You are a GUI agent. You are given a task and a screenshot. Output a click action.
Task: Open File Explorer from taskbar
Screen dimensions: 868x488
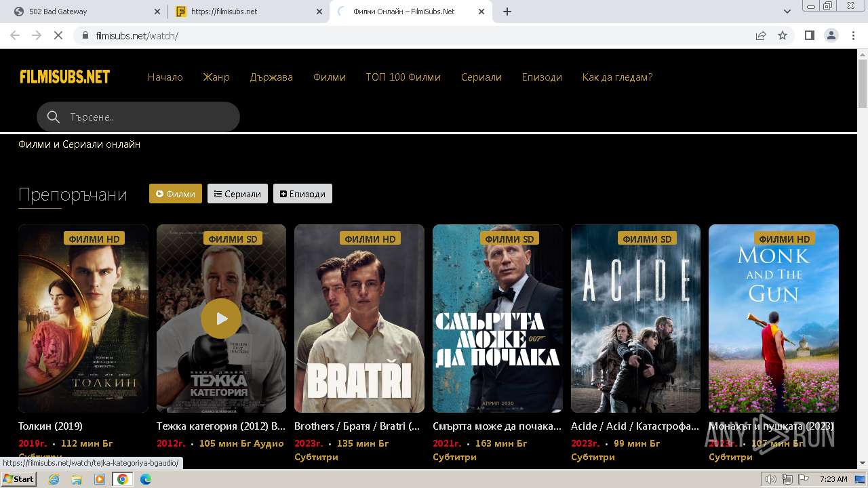click(77, 479)
